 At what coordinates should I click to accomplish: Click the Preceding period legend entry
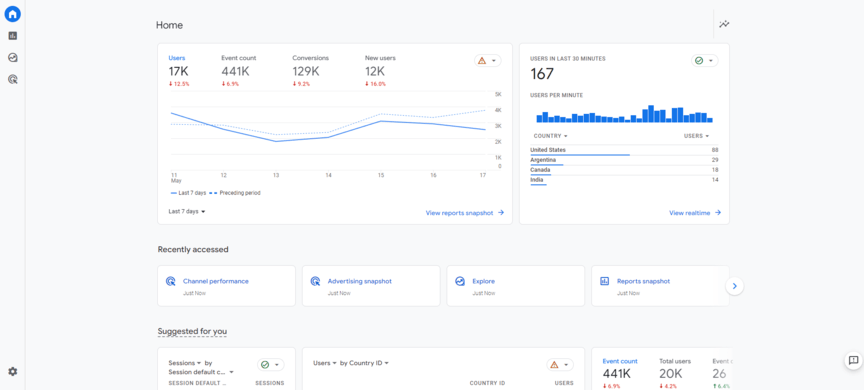(x=235, y=193)
